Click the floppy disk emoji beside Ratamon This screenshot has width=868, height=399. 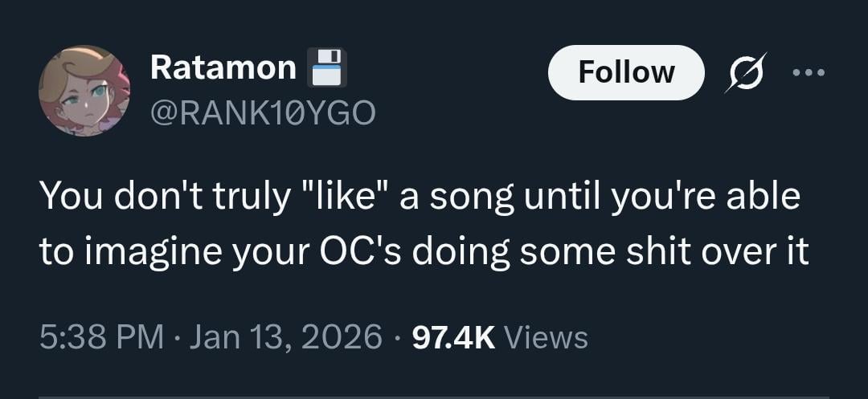(328, 68)
